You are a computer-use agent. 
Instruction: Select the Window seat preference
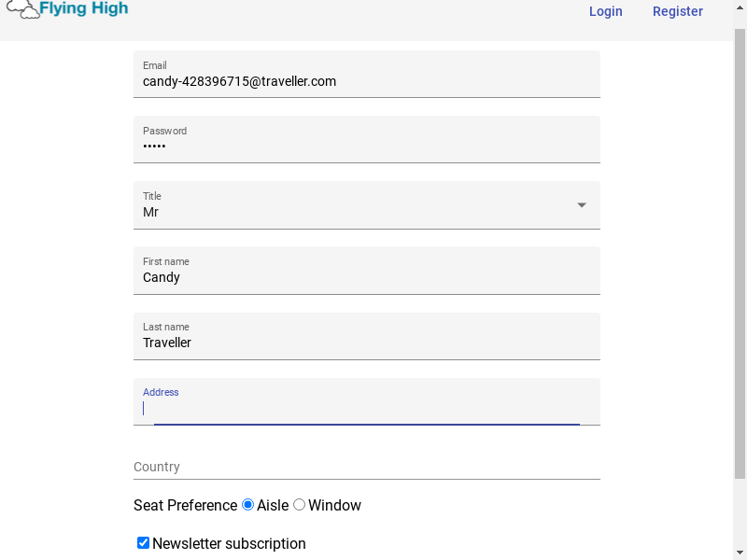[299, 505]
